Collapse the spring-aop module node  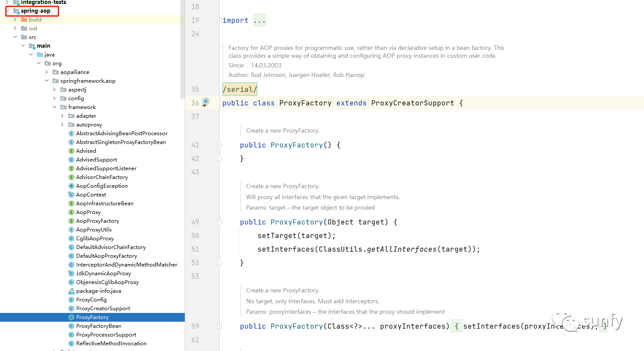point(7,11)
